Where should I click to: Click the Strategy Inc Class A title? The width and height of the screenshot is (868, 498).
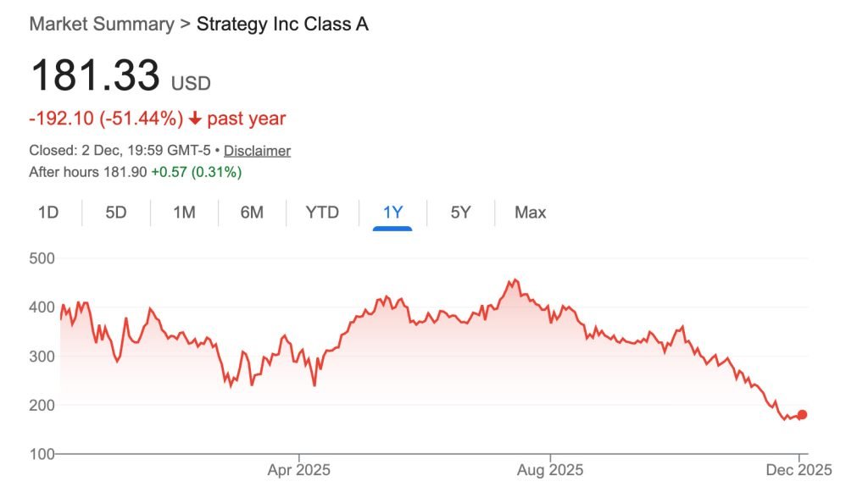coord(282,24)
